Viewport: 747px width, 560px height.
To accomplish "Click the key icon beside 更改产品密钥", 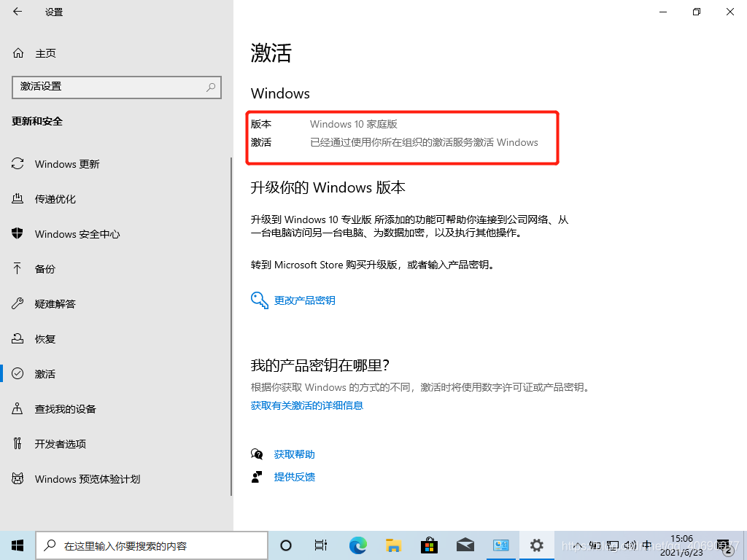I will (260, 300).
